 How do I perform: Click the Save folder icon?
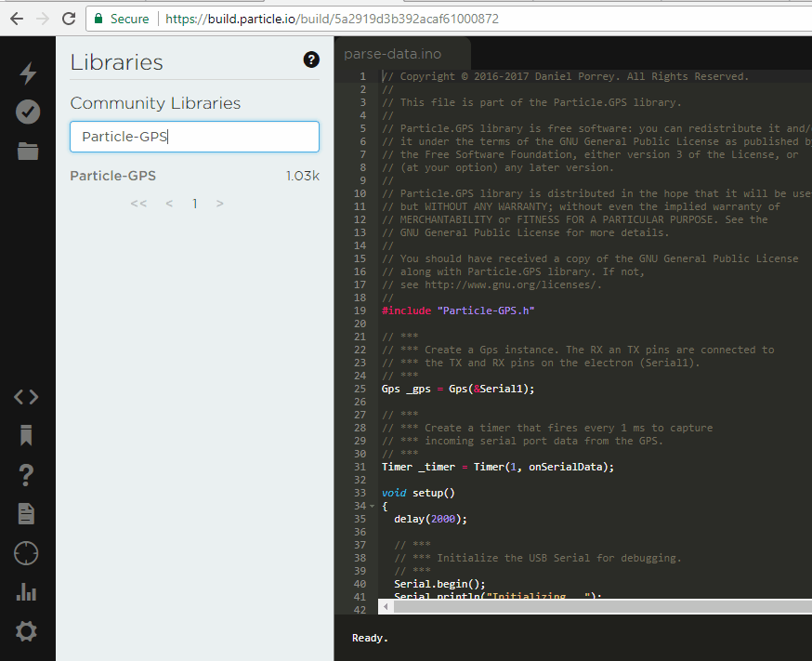(28, 151)
